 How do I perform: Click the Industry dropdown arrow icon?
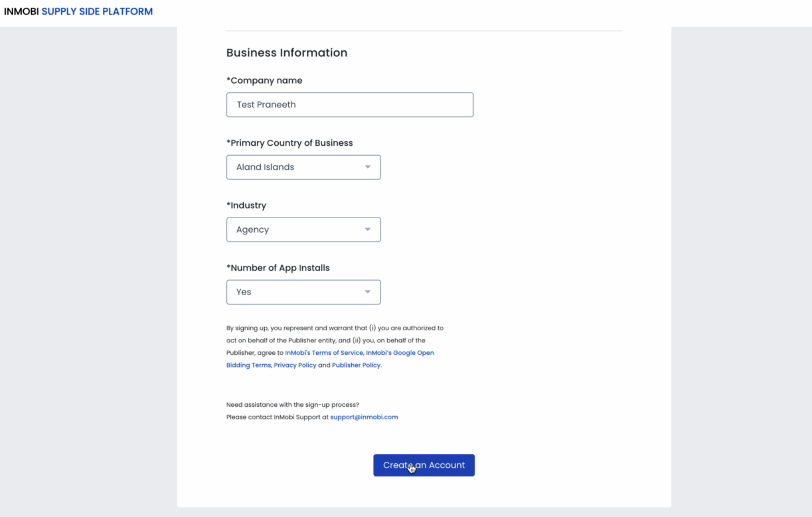(x=367, y=229)
